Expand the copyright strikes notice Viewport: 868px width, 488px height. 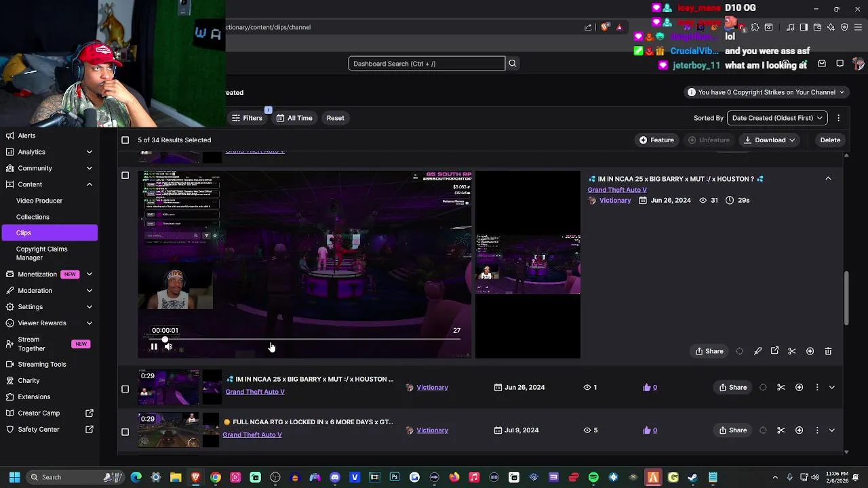point(766,92)
